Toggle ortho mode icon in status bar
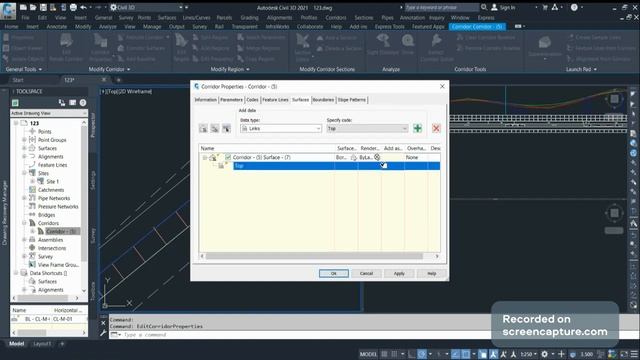640x360 pixels. coord(411,354)
